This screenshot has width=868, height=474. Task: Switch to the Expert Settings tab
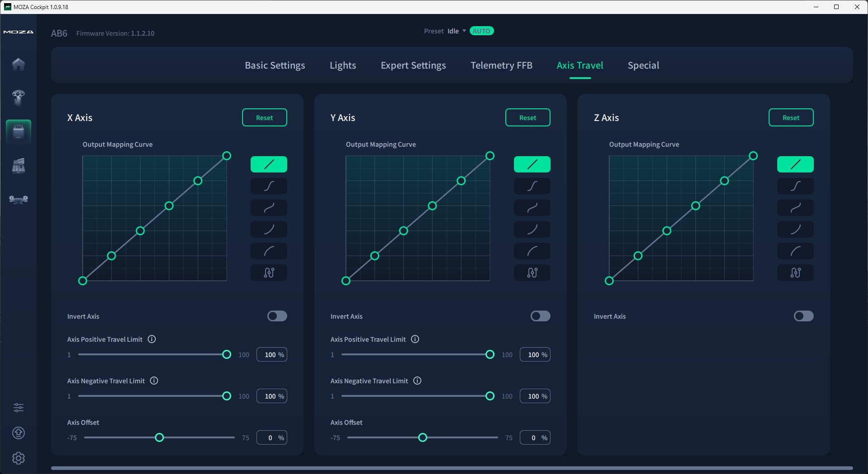click(413, 65)
